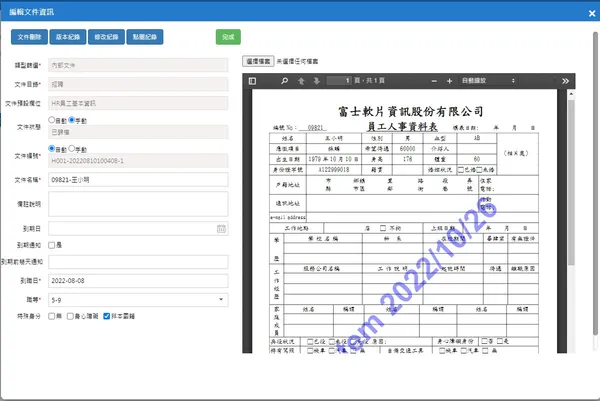This screenshot has width=600, height=401.
Task: Click the 文件預設欄位 field
Action: tap(138, 103)
